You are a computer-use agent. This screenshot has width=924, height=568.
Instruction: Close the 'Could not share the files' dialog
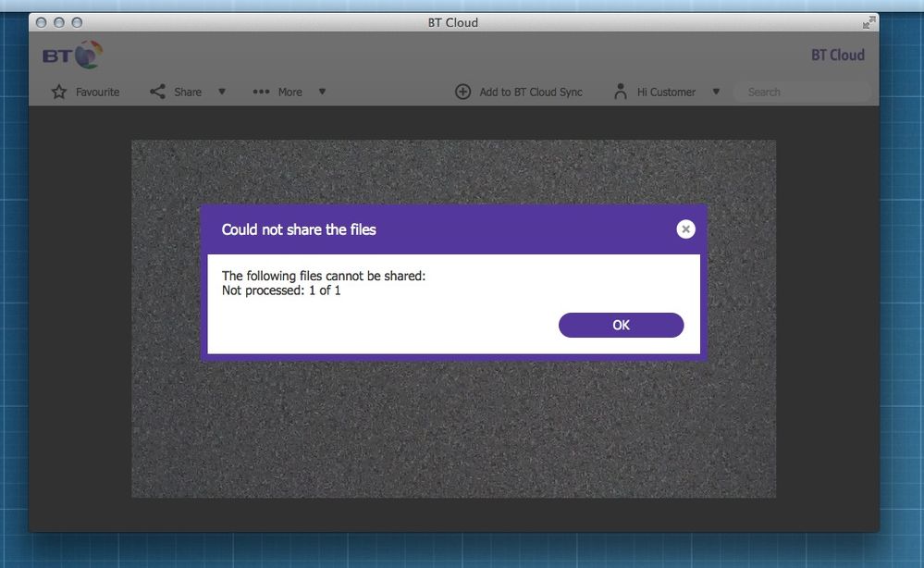click(x=686, y=229)
